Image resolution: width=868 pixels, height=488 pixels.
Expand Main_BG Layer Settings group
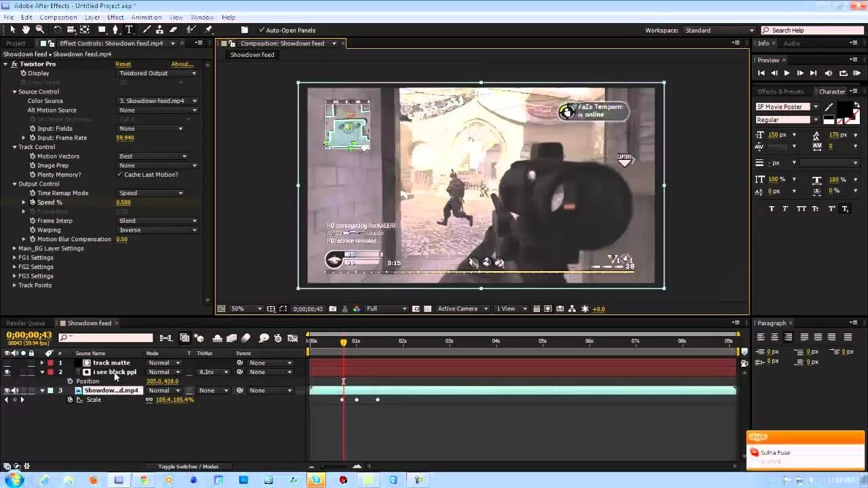(14, 249)
